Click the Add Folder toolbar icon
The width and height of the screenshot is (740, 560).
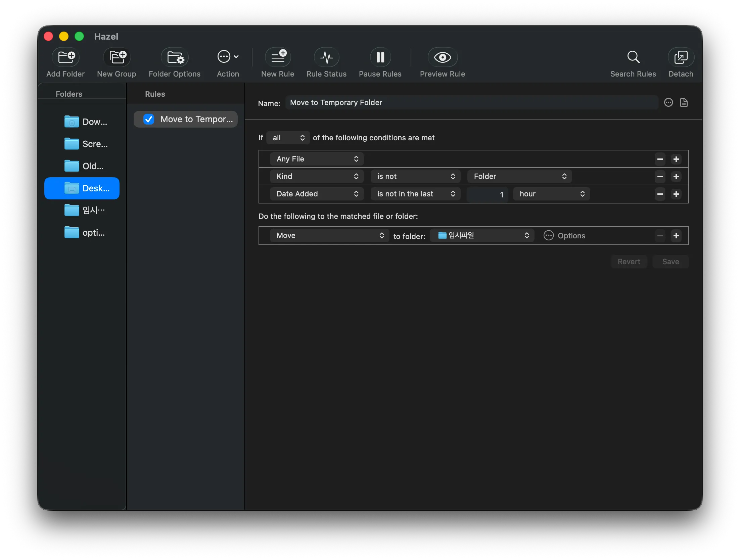point(66,57)
